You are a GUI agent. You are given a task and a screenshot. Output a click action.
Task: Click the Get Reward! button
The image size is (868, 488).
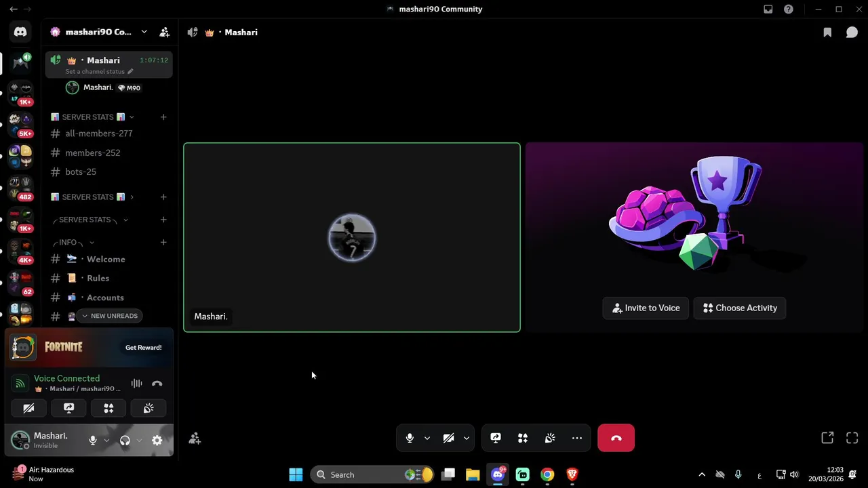pos(143,347)
